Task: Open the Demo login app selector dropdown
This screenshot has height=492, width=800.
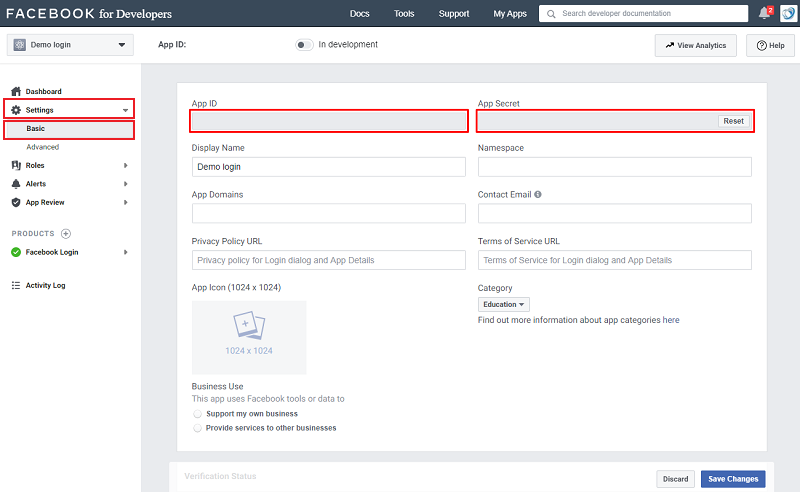Action: [x=70, y=45]
